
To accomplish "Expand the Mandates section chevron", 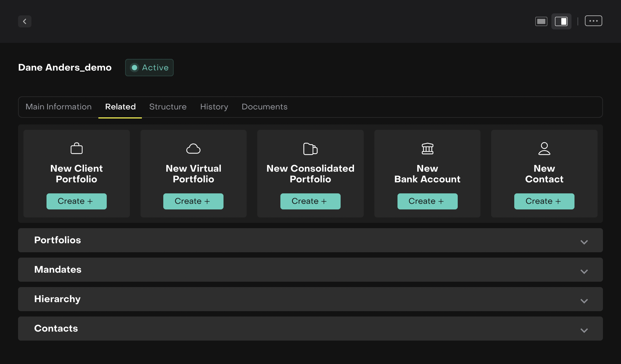I will pos(584,271).
